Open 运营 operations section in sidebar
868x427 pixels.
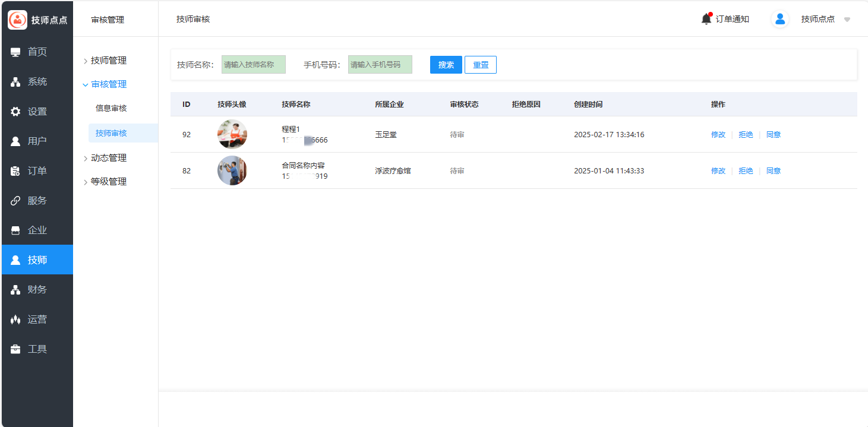coord(37,320)
